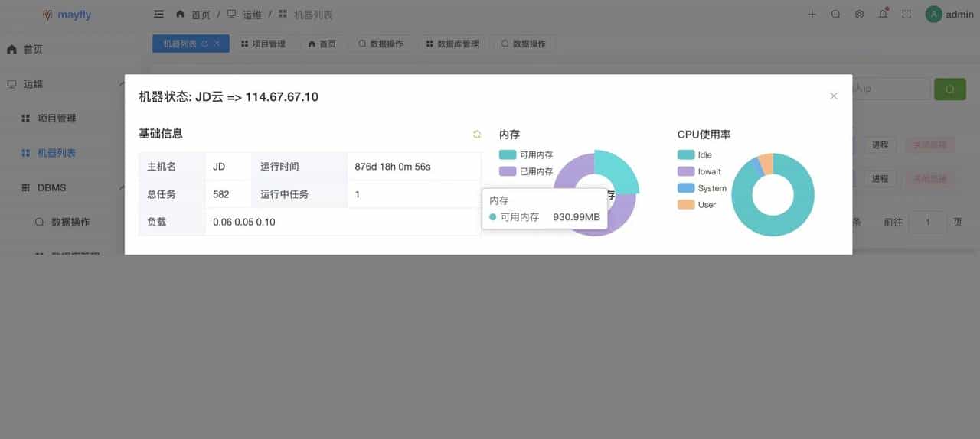Click the orange User segment of CPU donut
Screen dimensions: 980x439
click(x=766, y=164)
